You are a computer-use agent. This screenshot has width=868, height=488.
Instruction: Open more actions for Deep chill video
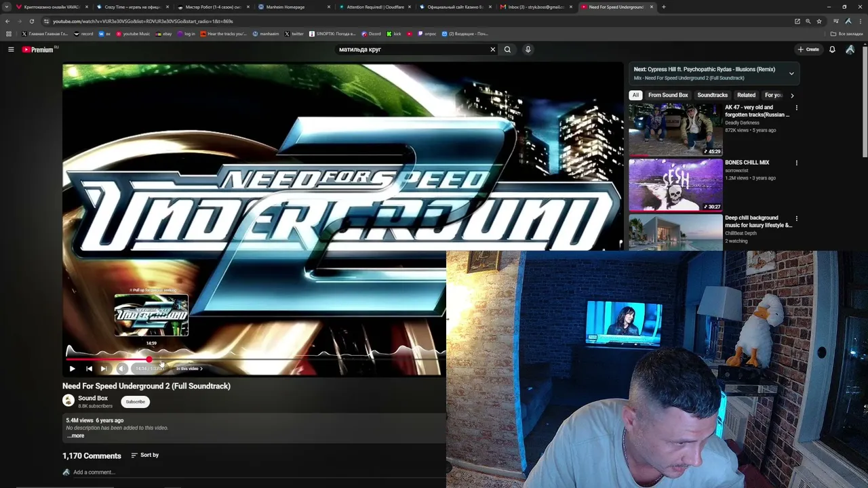(x=796, y=218)
